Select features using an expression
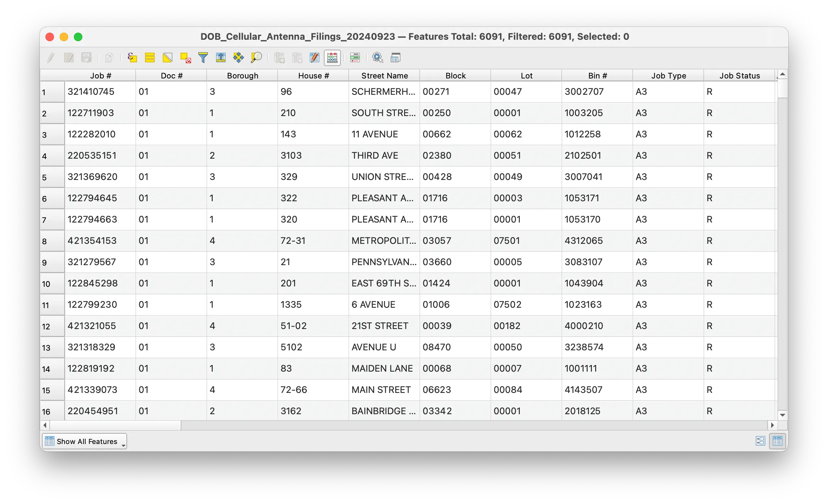The height and width of the screenshot is (504, 828). pyautogui.click(x=132, y=57)
